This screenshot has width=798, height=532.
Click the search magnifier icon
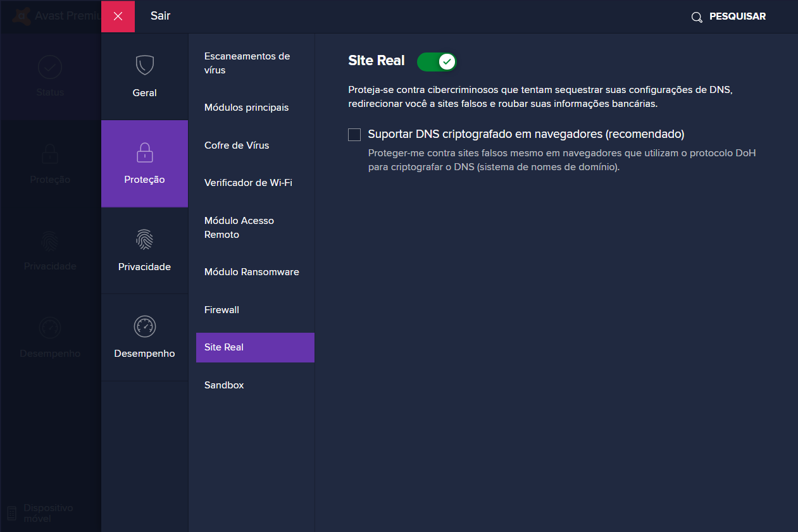(x=697, y=17)
